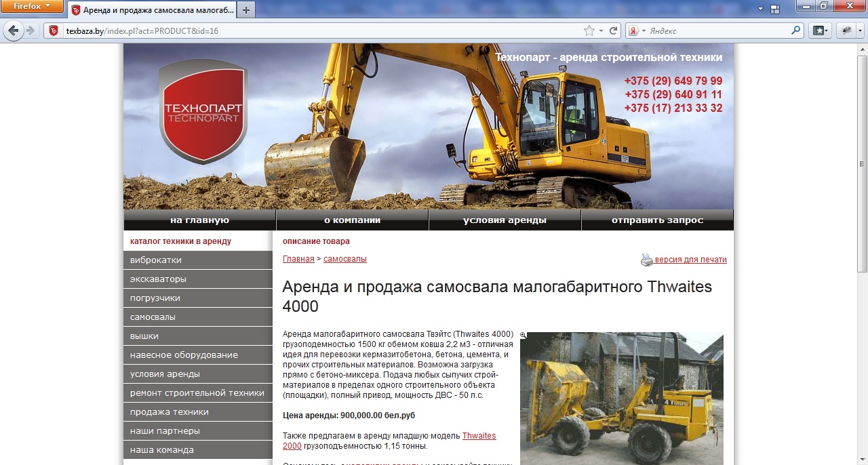Open a new tab with plus button
The width and height of the screenshot is (868, 465).
246,10
